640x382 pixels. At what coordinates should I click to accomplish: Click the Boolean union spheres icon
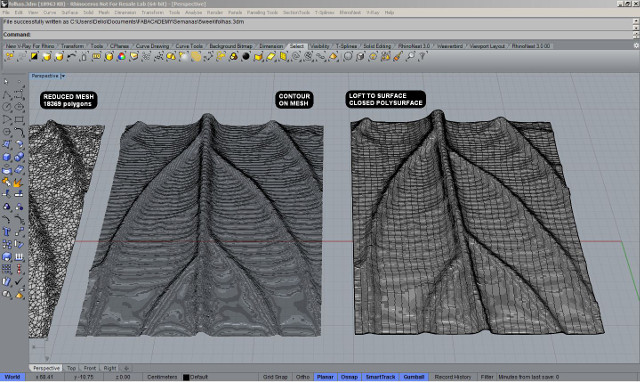pos(19,157)
